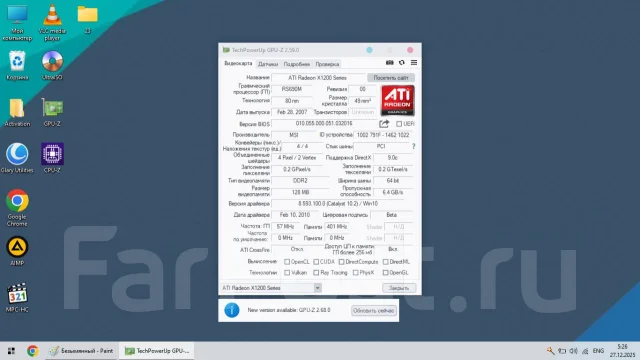Click the GPU-Z screenshot camera icon
The image size is (640, 360).
pos(390,62)
